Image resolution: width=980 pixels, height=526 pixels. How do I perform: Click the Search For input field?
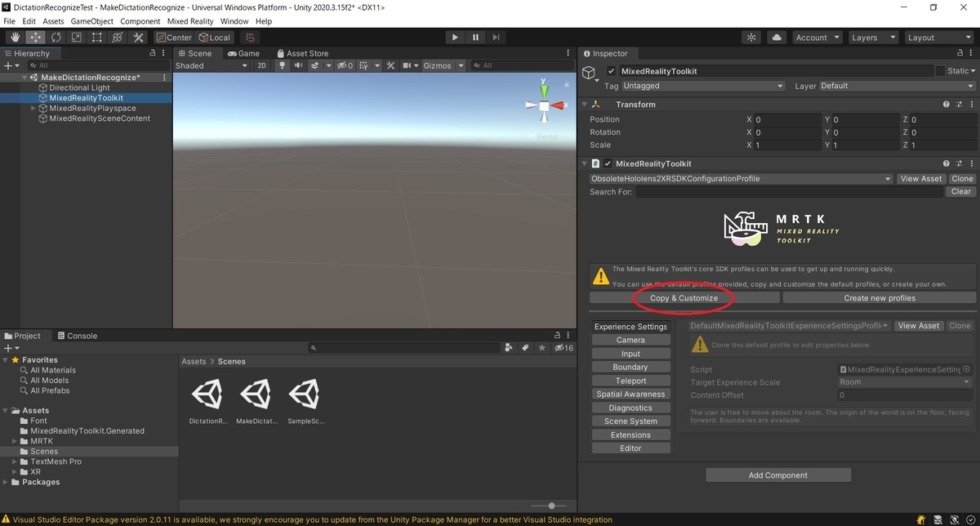[790, 192]
